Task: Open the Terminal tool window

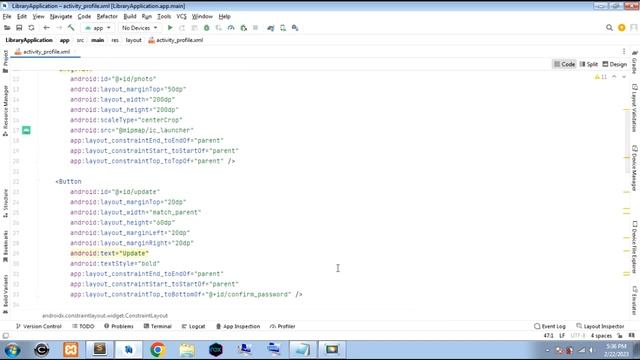Action: 158,326
